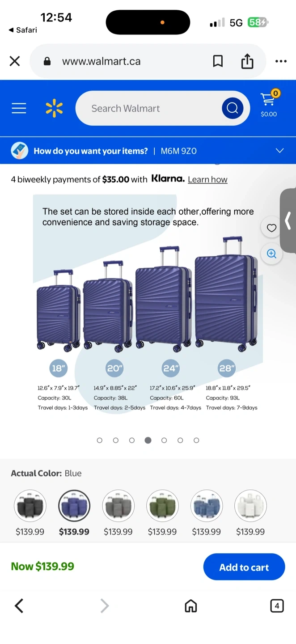This screenshot has width=296, height=644.
Task: Add luggage set to favorites heart
Action: pyautogui.click(x=271, y=228)
